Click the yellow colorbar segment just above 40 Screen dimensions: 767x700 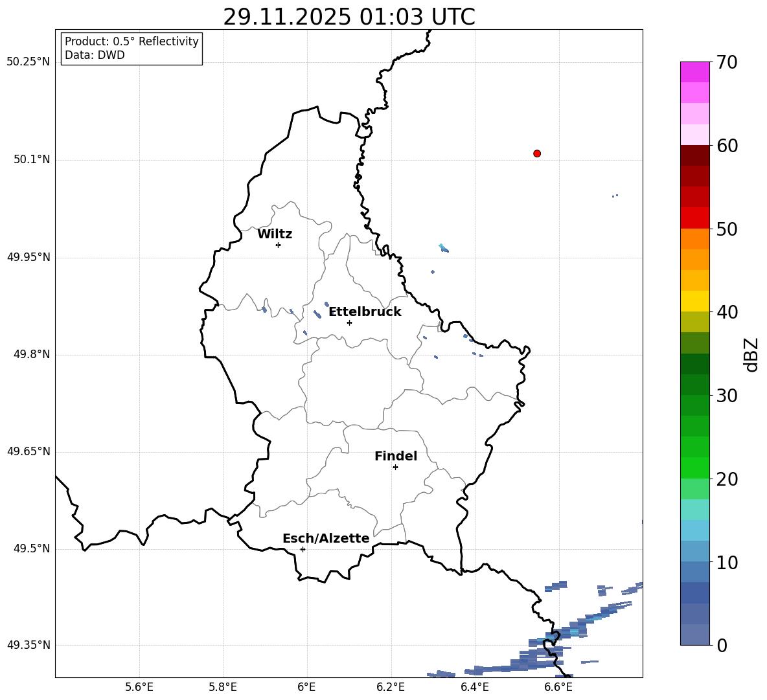pos(694,301)
